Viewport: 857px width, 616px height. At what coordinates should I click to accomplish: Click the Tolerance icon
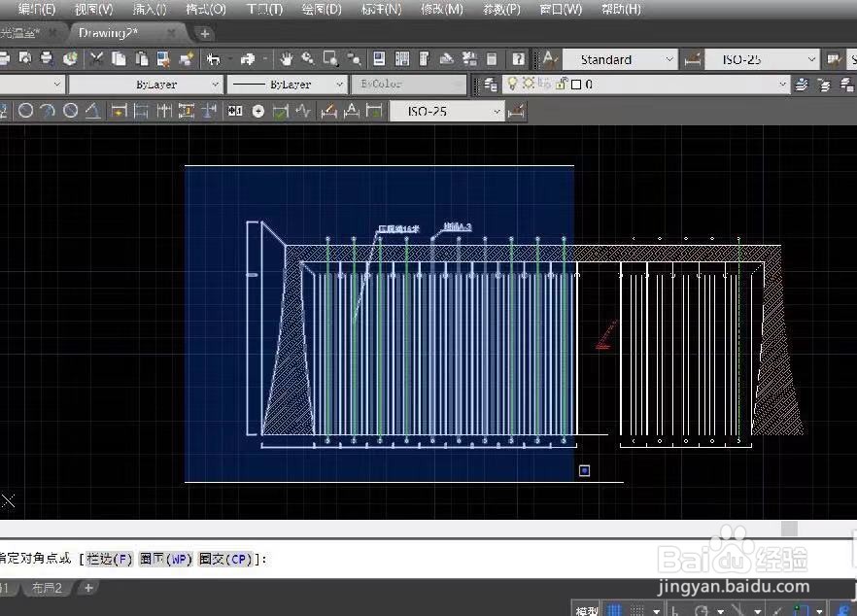[235, 111]
